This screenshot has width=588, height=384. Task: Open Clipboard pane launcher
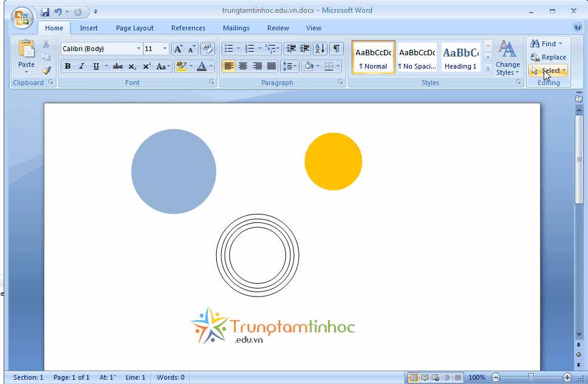(50, 82)
